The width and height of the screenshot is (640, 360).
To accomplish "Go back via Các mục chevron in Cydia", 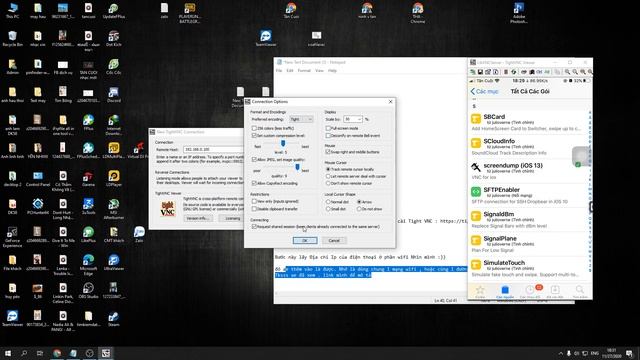I will (484, 91).
